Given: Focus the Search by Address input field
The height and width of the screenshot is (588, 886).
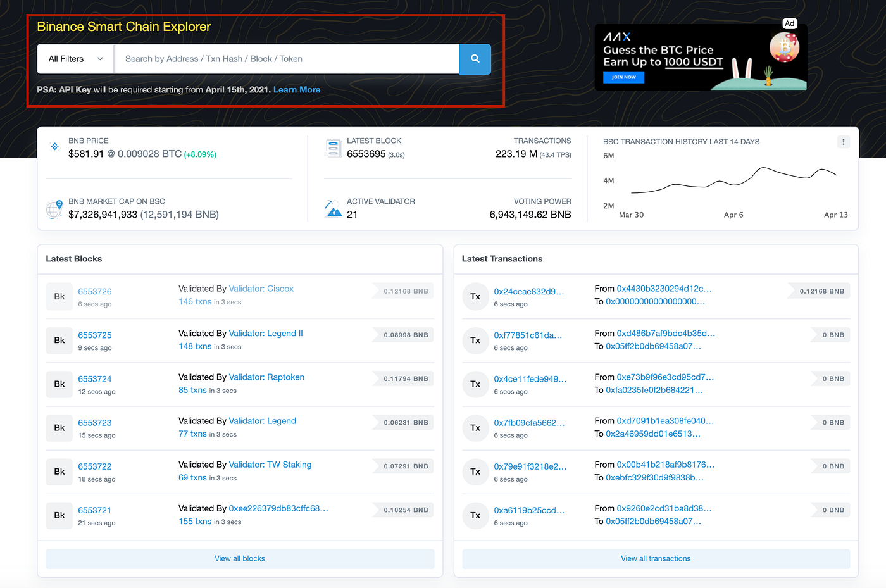Looking at the screenshot, I should (x=287, y=59).
